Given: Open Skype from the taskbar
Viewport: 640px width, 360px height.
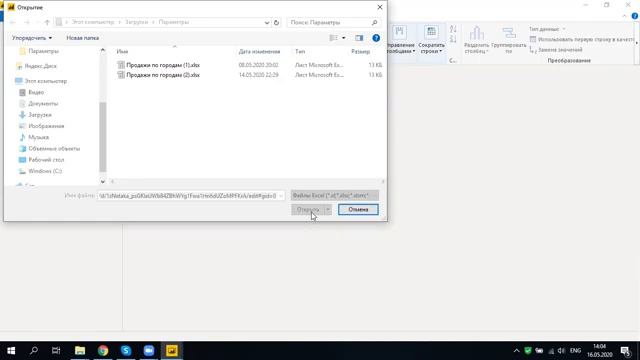Looking at the screenshot, I should tap(126, 351).
